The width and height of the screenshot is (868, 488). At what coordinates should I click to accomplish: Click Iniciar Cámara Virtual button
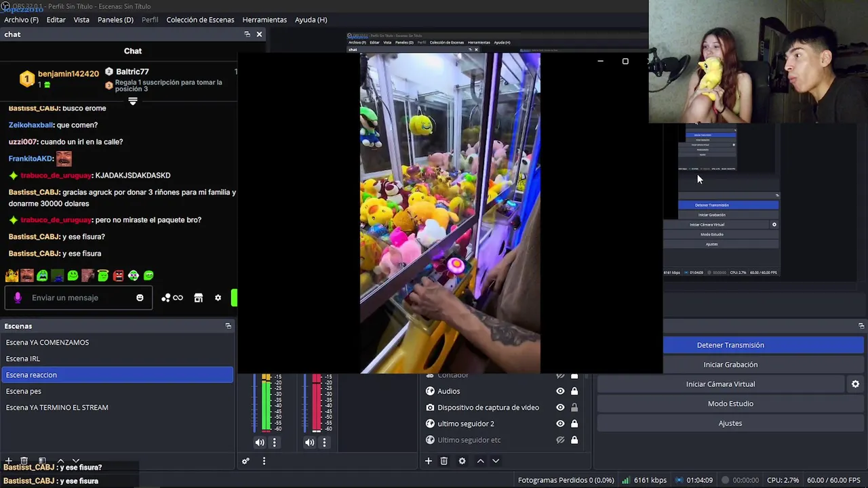tap(720, 384)
